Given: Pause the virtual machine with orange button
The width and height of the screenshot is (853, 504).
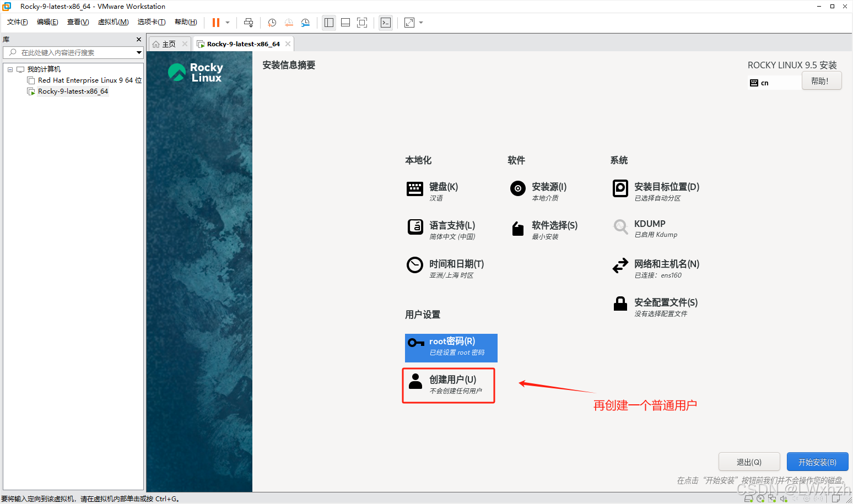Looking at the screenshot, I should pyautogui.click(x=216, y=23).
